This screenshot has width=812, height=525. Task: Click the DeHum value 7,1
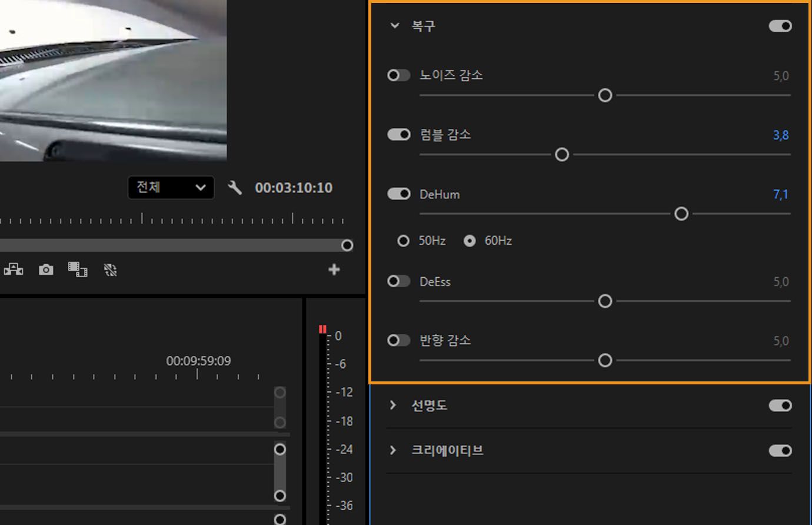tap(780, 194)
